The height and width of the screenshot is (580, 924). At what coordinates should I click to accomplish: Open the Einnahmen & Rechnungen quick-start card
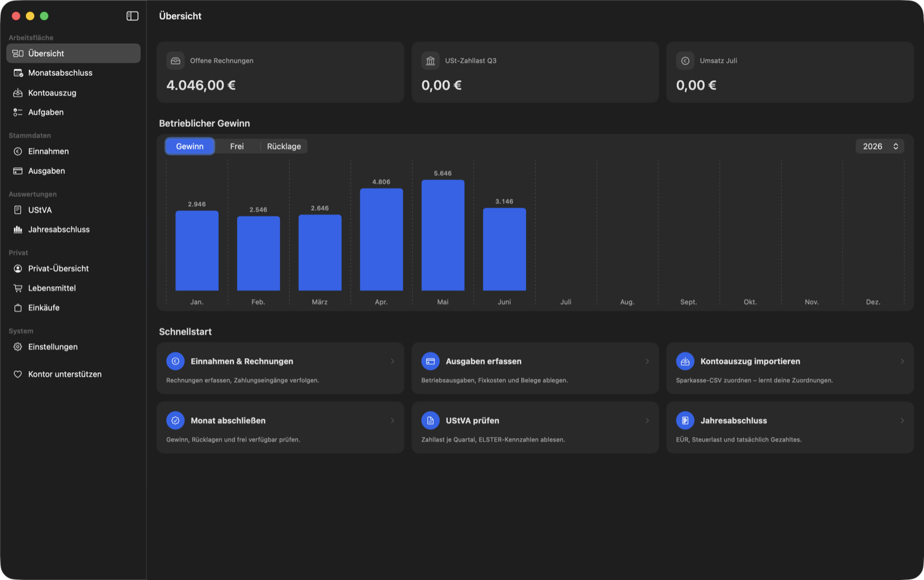(280, 368)
